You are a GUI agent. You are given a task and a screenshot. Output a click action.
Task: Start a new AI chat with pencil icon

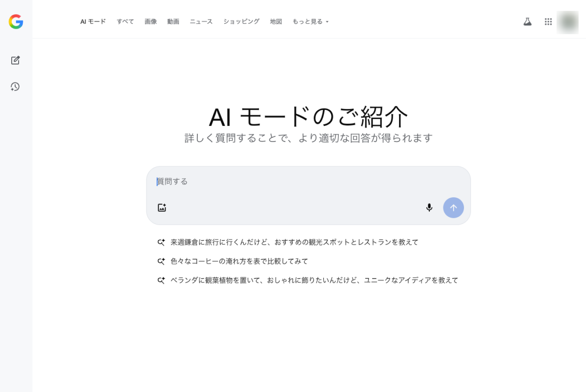(x=15, y=60)
